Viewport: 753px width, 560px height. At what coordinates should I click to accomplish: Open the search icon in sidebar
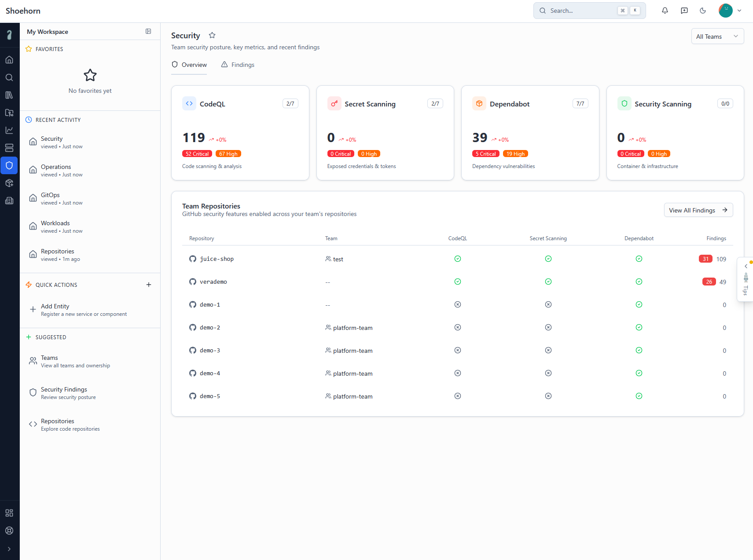[x=9, y=77]
